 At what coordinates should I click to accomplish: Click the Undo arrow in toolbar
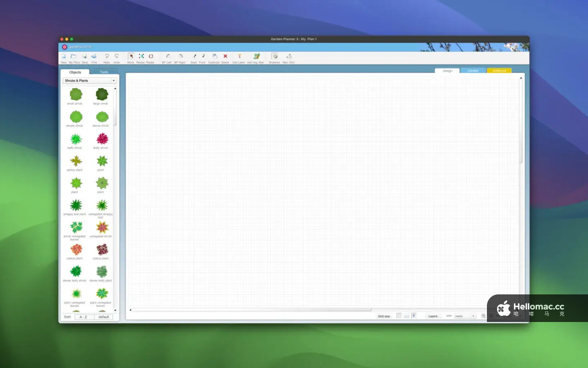pyautogui.click(x=117, y=56)
